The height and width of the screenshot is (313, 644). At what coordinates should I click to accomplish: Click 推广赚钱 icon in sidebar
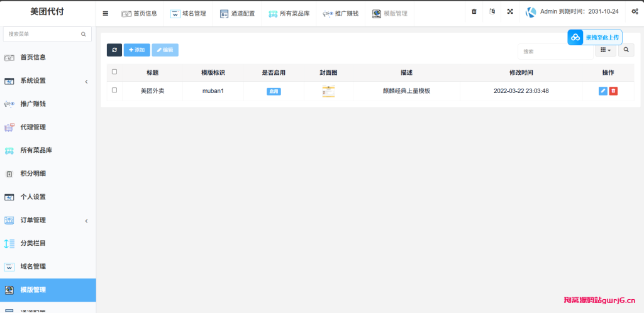9,104
